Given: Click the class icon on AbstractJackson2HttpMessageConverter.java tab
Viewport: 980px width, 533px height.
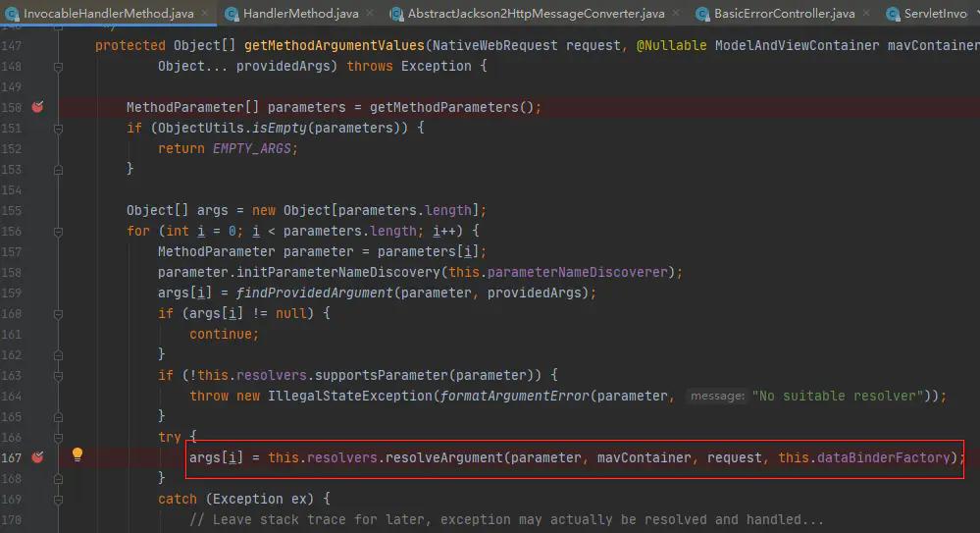Looking at the screenshot, I should (396, 14).
